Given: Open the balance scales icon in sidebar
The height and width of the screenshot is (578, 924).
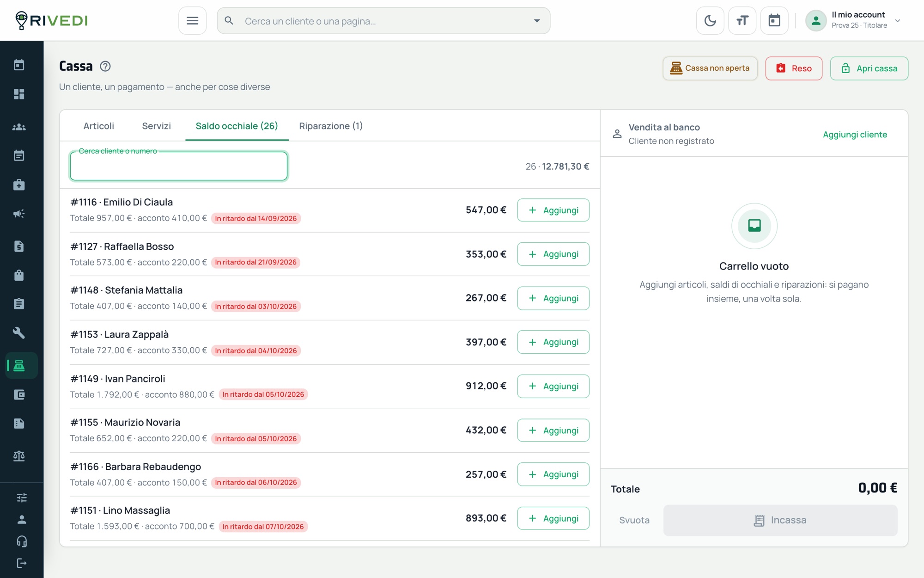Looking at the screenshot, I should coord(19,456).
